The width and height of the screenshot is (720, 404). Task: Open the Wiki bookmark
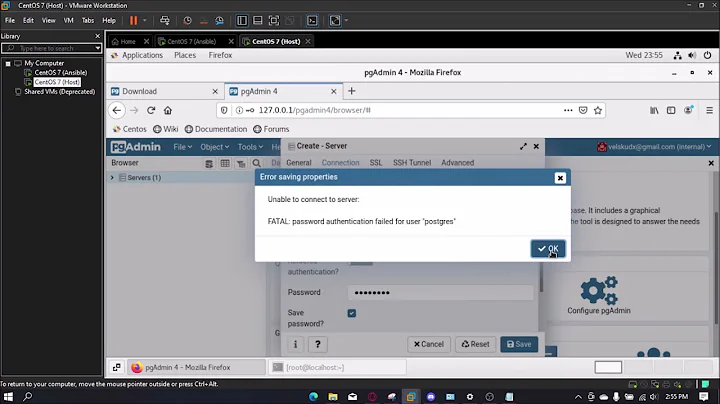click(x=165, y=129)
